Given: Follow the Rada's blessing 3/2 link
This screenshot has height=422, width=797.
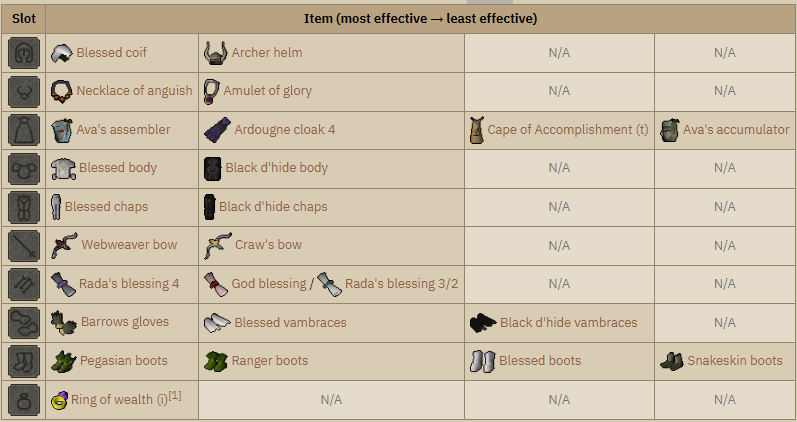Looking at the screenshot, I should 402,283.
